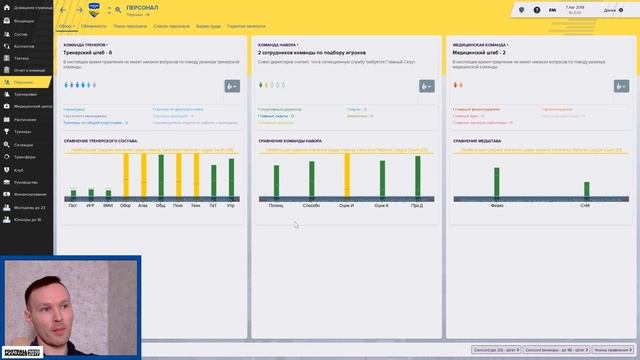Switch to the Гарантии занятости tab
640x360 pixels.
(x=246, y=26)
